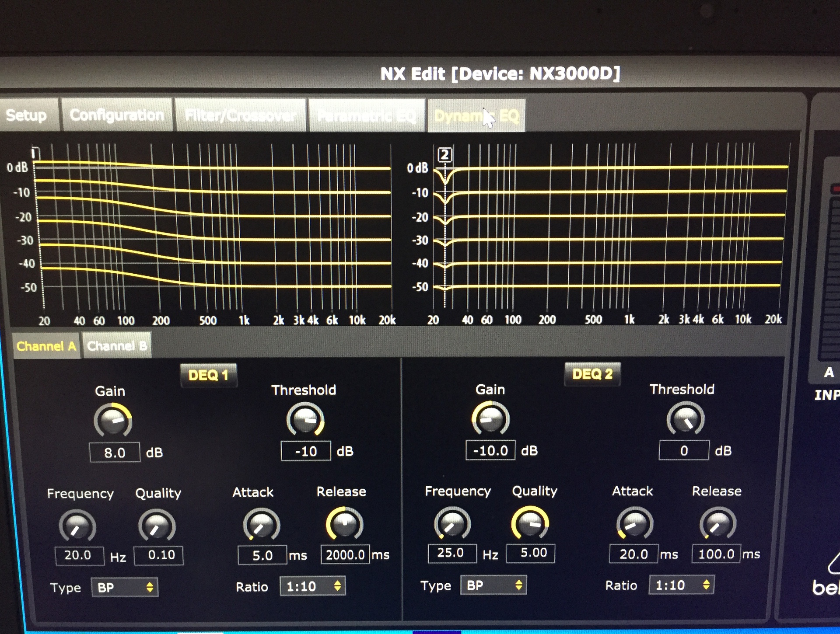Screen dimensions: 840x634
Task: Switch to the Parametric EQ tab
Action: click(367, 116)
